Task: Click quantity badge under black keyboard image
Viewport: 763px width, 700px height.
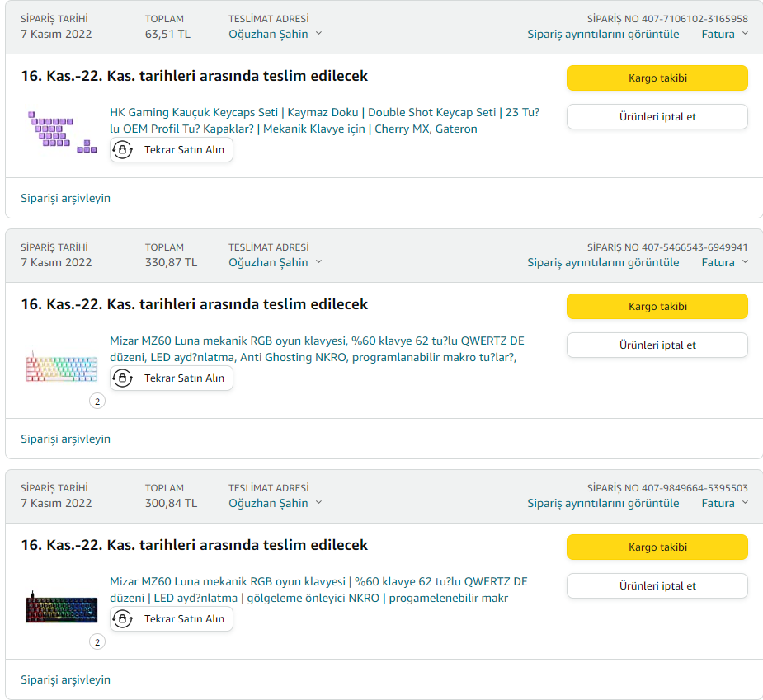Action: pyautogui.click(x=97, y=642)
